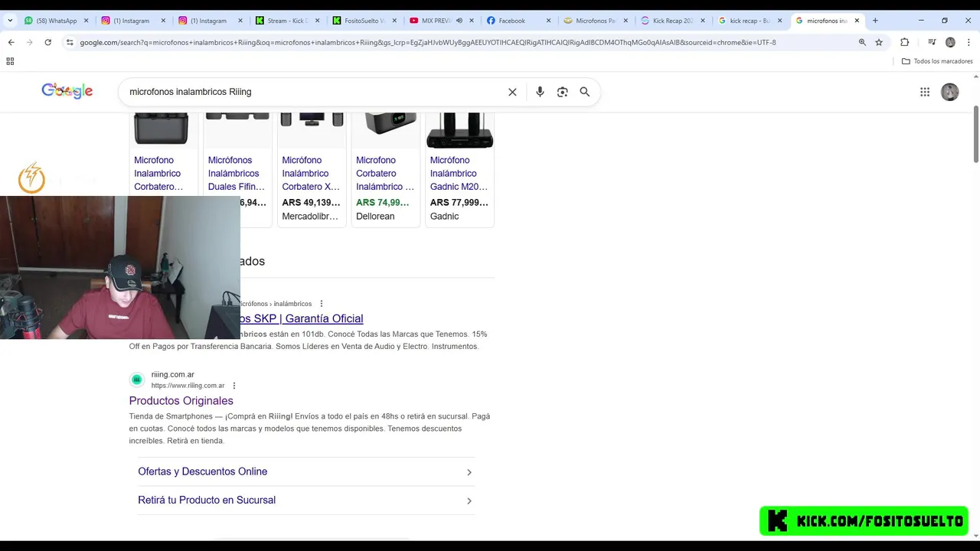Click ARS 49,139 price text

(x=311, y=203)
